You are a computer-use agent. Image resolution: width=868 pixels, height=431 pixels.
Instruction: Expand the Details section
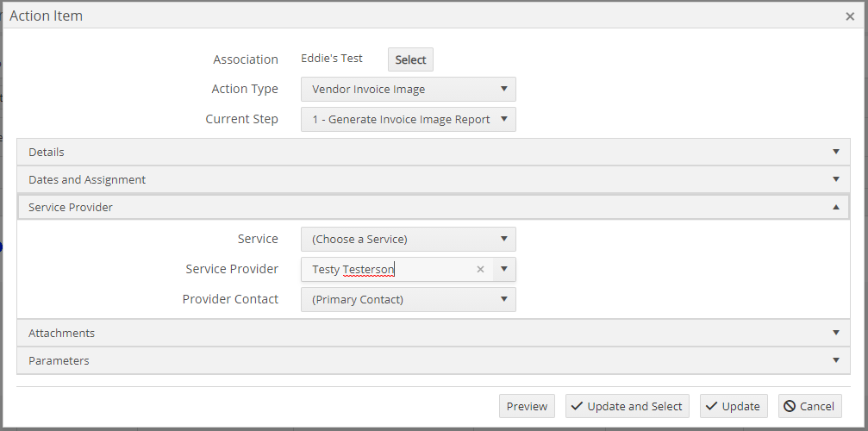point(434,153)
